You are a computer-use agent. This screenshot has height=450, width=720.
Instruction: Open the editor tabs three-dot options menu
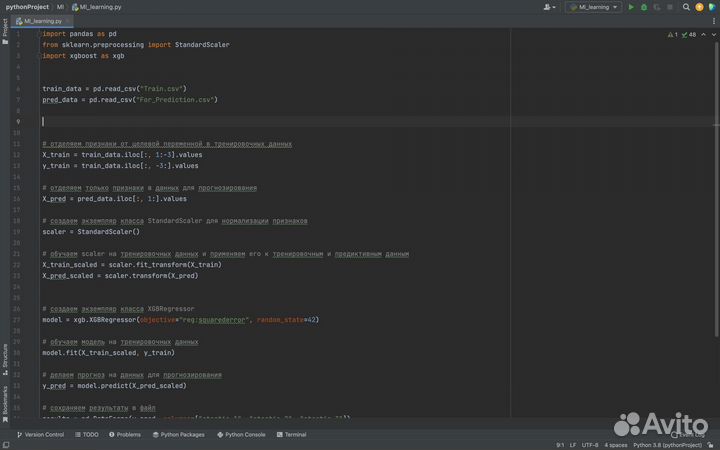(x=714, y=21)
